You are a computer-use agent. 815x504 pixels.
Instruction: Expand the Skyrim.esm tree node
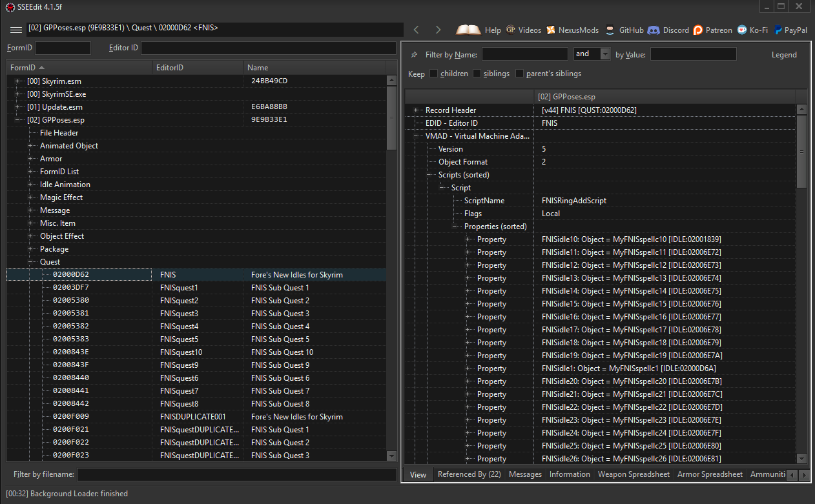pyautogui.click(x=19, y=81)
